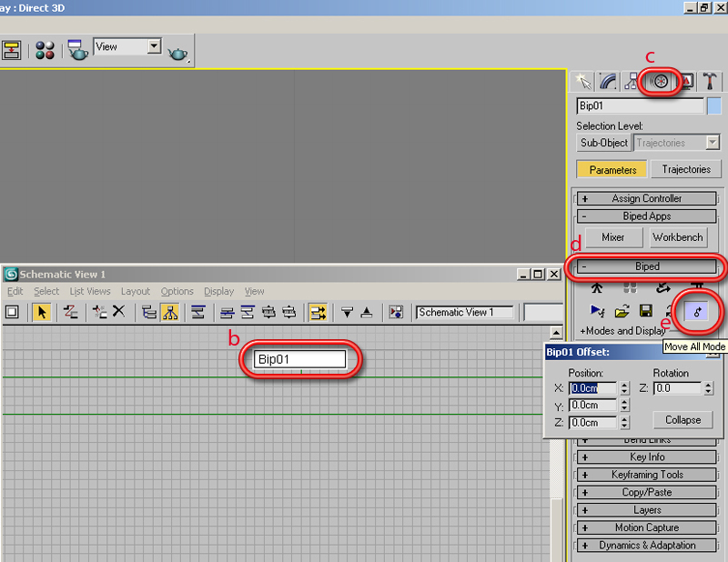Expand the Dynamics & Adaptation rollout

646,546
